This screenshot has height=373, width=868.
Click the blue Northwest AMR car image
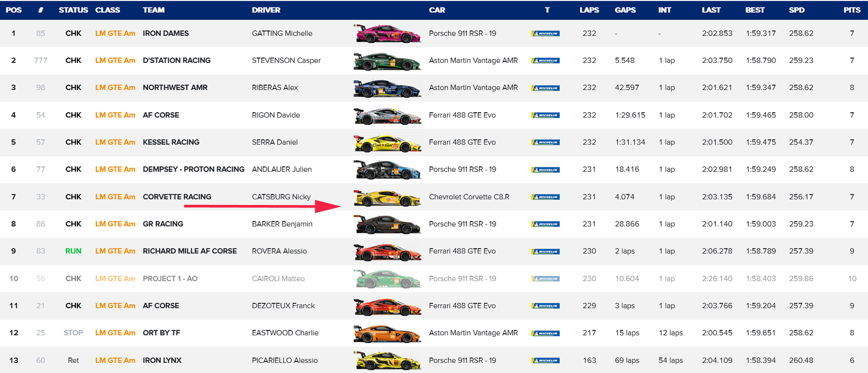pos(387,88)
